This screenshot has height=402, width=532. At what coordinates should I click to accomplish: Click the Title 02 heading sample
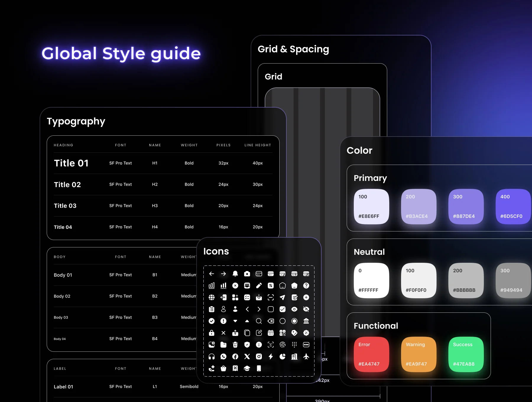click(67, 184)
